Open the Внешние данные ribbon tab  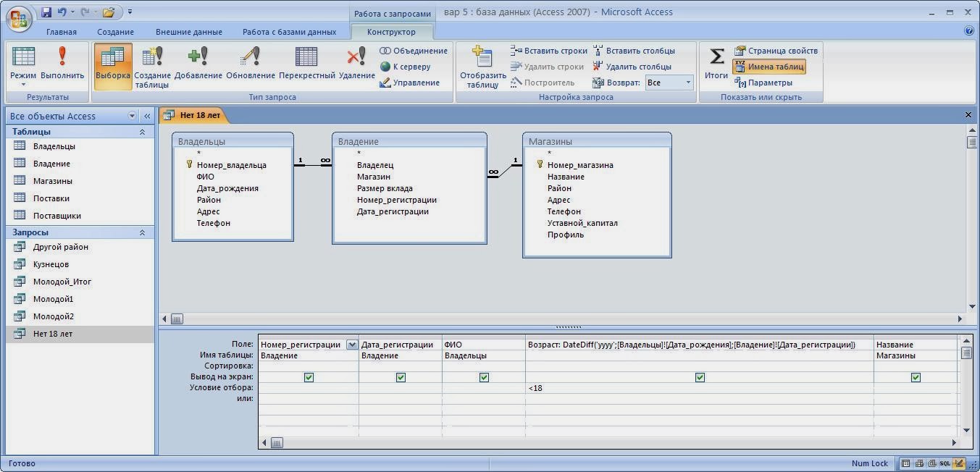[189, 32]
